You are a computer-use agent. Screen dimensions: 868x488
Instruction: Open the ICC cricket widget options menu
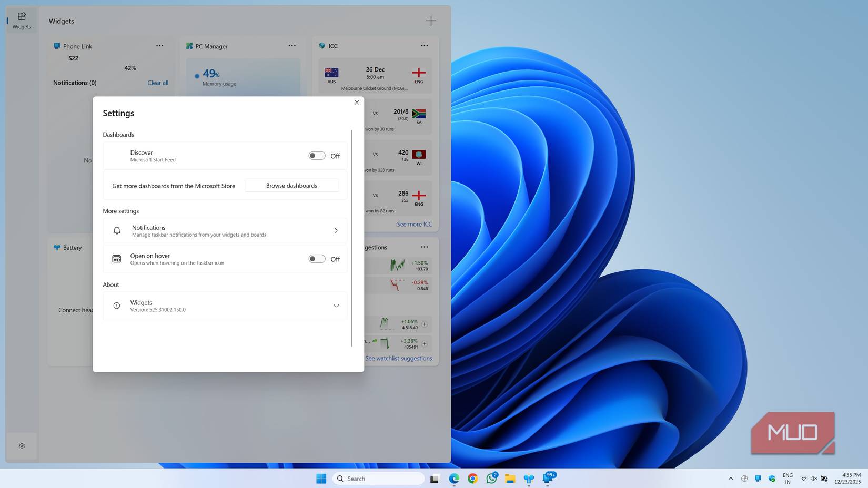coord(425,46)
